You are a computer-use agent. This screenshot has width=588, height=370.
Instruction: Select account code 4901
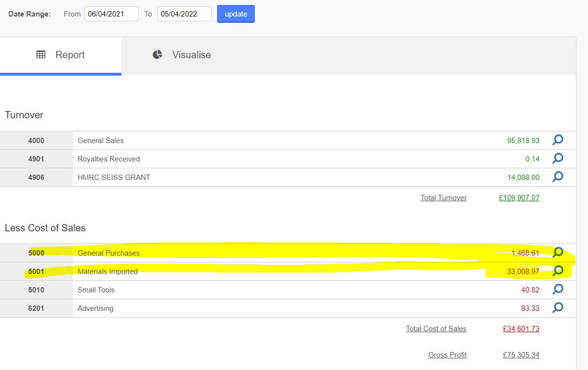point(36,159)
